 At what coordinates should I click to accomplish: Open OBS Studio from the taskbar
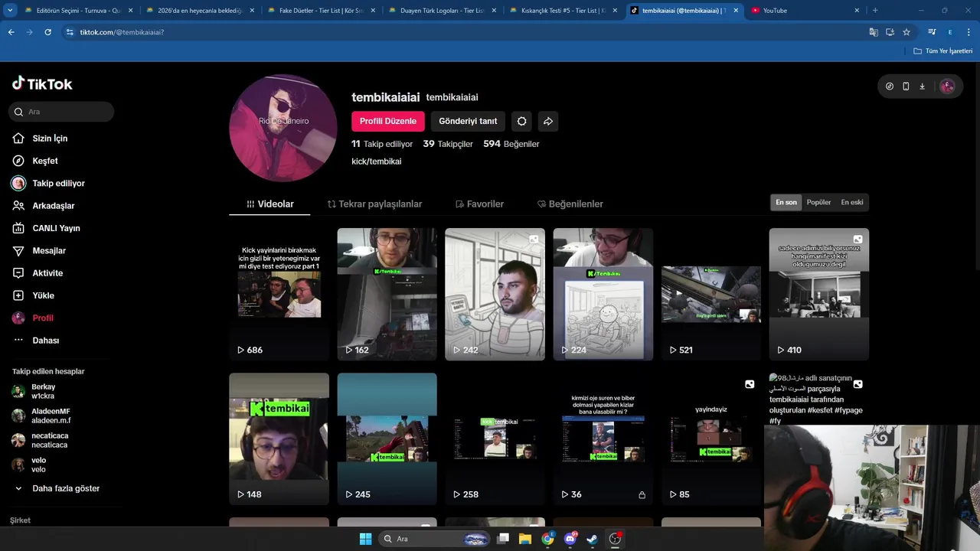click(x=615, y=539)
